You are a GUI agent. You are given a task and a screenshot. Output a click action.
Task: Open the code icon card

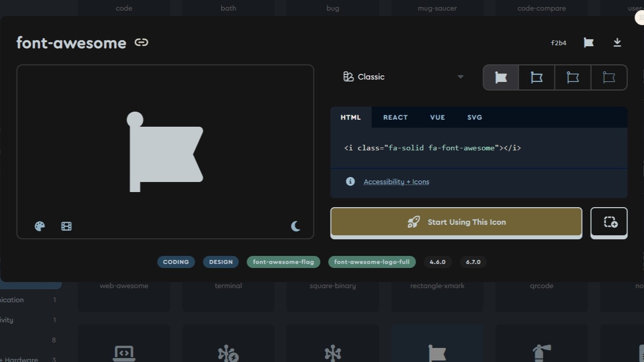pyautogui.click(x=124, y=8)
